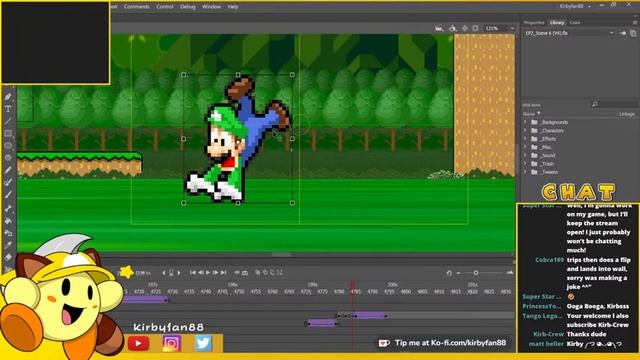Select the Eyedropper tool
This screenshot has width=640, height=360.
tap(8, 245)
